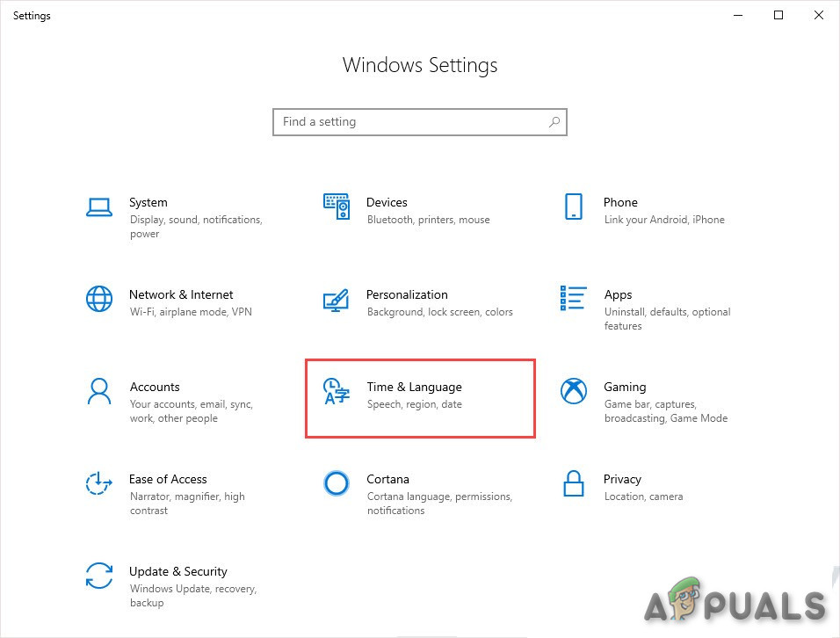
Task: Click the Time & Language label
Action: pos(414,387)
